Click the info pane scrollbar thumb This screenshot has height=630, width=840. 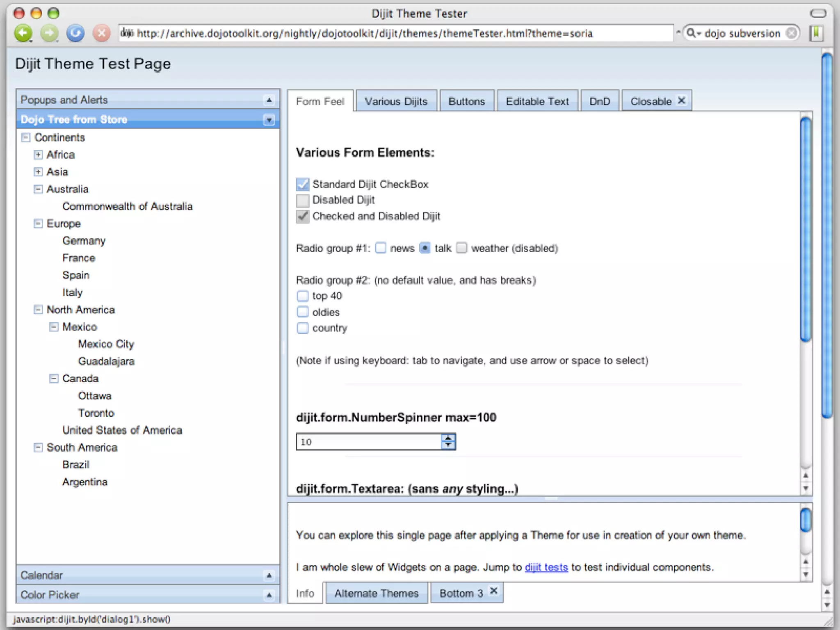click(x=806, y=520)
